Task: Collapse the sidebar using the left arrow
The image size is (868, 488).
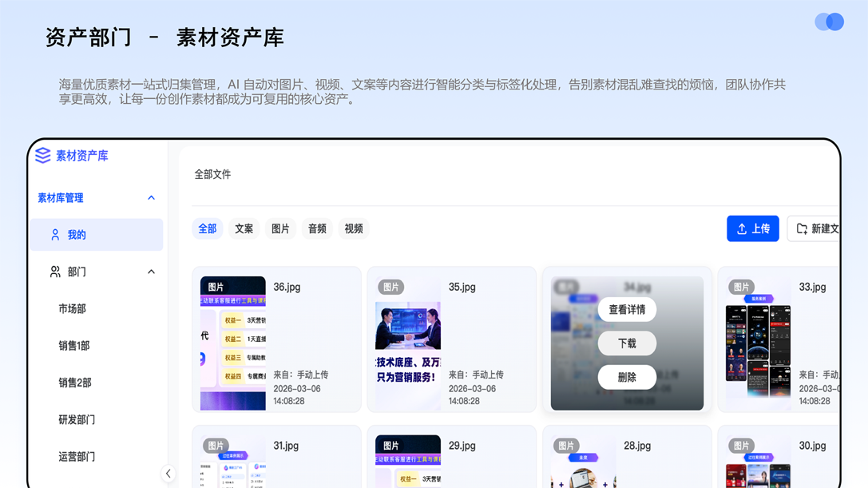Action: tap(168, 474)
